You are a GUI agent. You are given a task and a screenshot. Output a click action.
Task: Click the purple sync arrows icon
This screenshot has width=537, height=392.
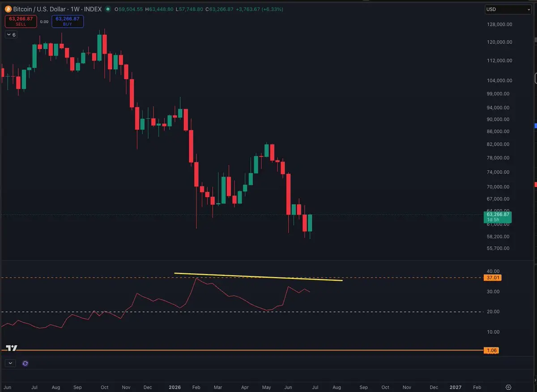25,363
